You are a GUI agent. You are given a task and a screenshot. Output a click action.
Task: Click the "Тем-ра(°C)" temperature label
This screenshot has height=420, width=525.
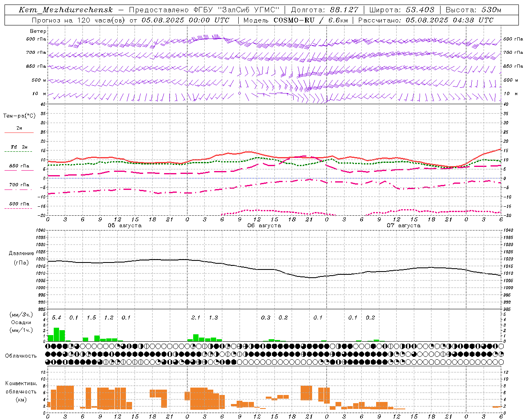19,116
